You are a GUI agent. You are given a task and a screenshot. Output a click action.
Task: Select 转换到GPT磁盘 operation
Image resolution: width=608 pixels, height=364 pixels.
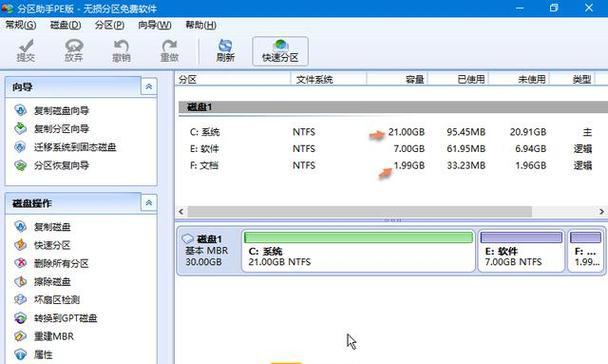tap(66, 318)
